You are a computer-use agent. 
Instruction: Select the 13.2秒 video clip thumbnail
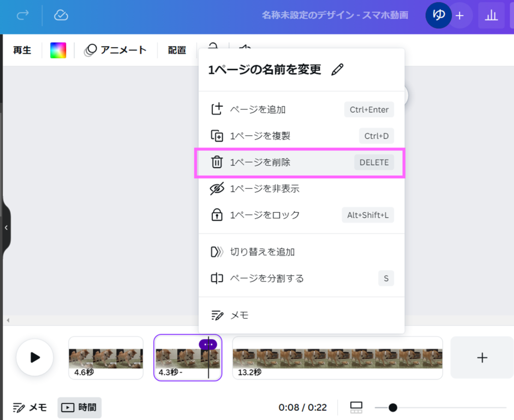coord(337,358)
